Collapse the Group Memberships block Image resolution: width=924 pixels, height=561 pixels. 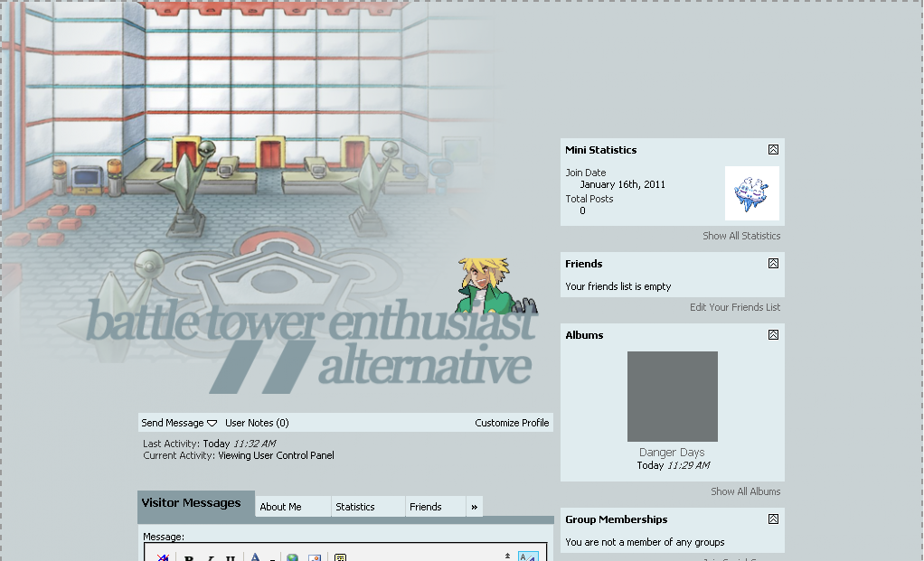click(773, 519)
